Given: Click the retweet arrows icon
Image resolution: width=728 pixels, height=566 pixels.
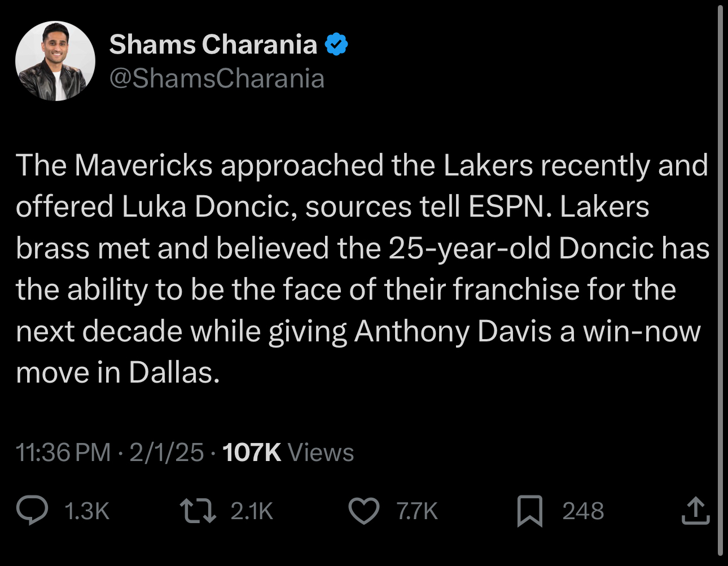Looking at the screenshot, I should [x=198, y=511].
